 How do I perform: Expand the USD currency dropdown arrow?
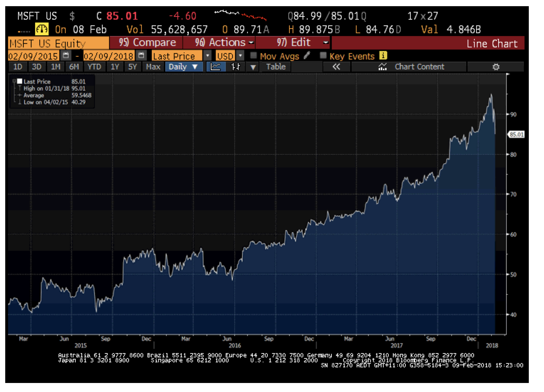point(240,56)
